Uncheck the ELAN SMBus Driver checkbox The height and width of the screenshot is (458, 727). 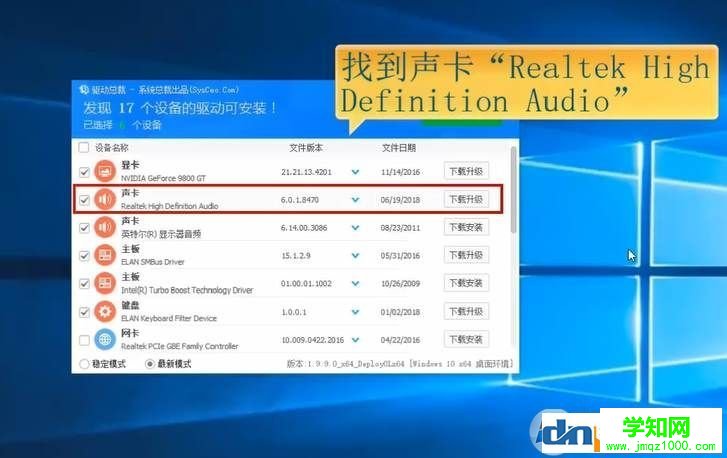coord(84,256)
